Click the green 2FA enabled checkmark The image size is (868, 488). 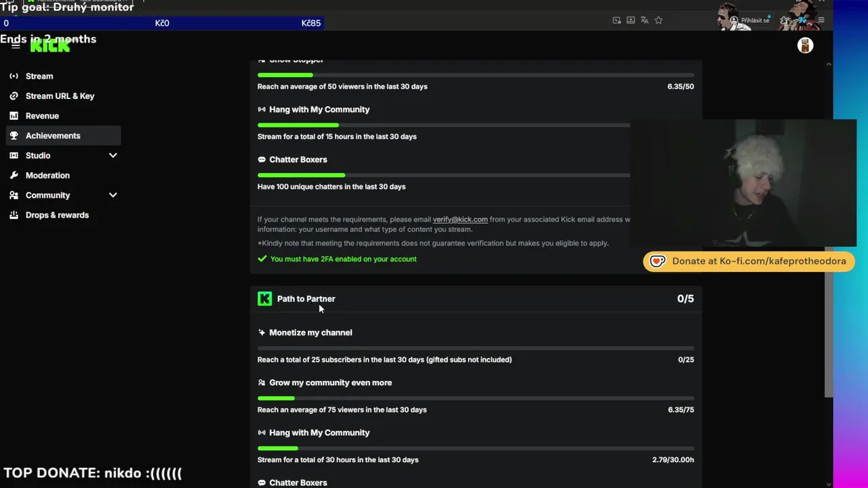click(x=262, y=259)
